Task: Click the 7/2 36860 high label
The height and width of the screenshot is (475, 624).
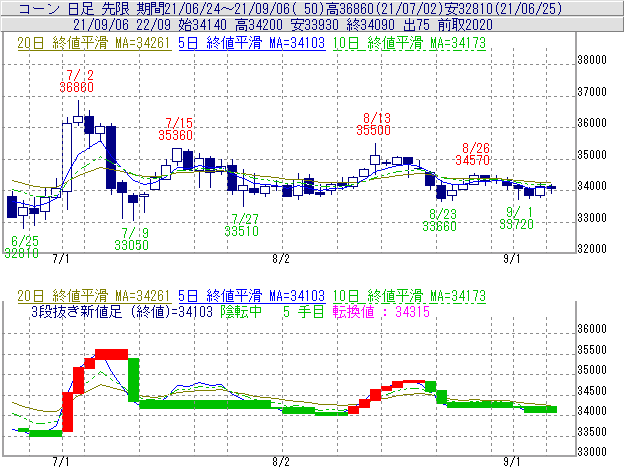Action: point(76,81)
